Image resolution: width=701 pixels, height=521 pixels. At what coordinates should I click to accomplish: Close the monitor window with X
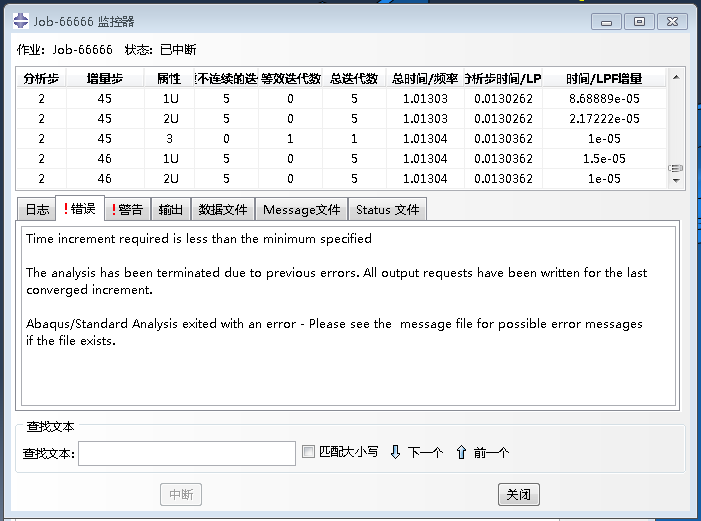coord(672,21)
